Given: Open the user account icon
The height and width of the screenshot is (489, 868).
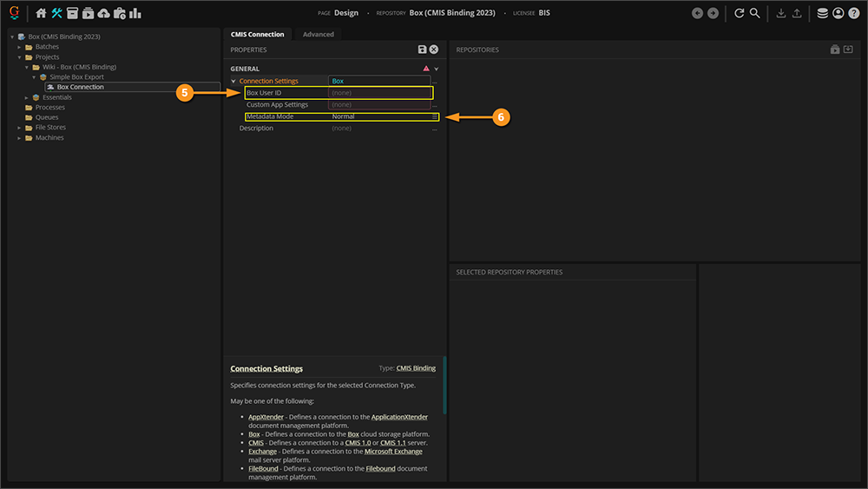Looking at the screenshot, I should [838, 13].
